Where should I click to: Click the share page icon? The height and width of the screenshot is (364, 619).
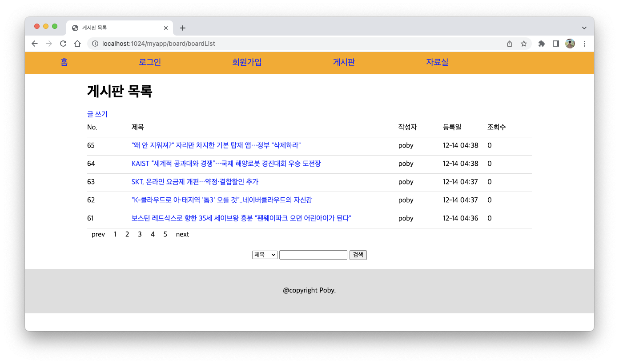point(510,44)
